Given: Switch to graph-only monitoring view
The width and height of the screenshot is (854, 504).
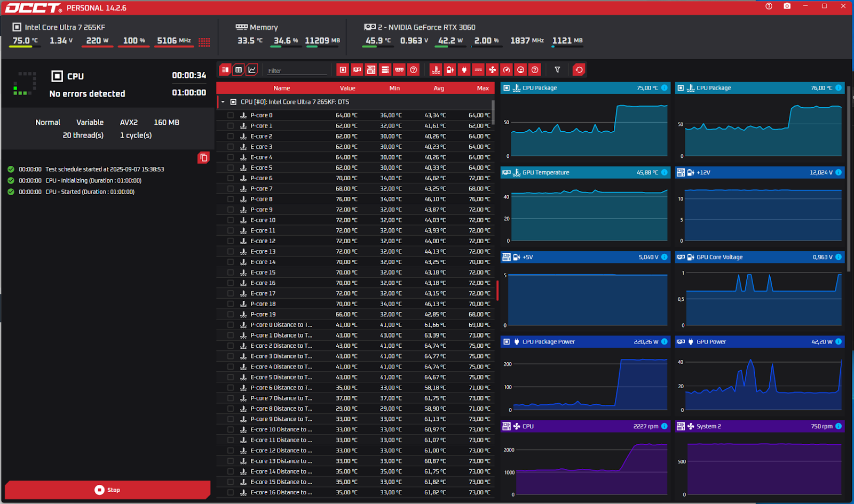Looking at the screenshot, I should 252,70.
